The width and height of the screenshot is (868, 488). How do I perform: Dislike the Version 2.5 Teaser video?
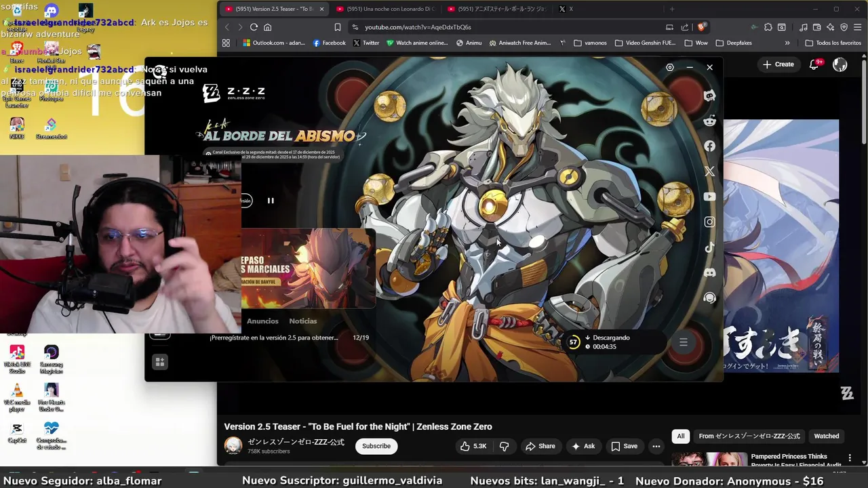[504, 446]
